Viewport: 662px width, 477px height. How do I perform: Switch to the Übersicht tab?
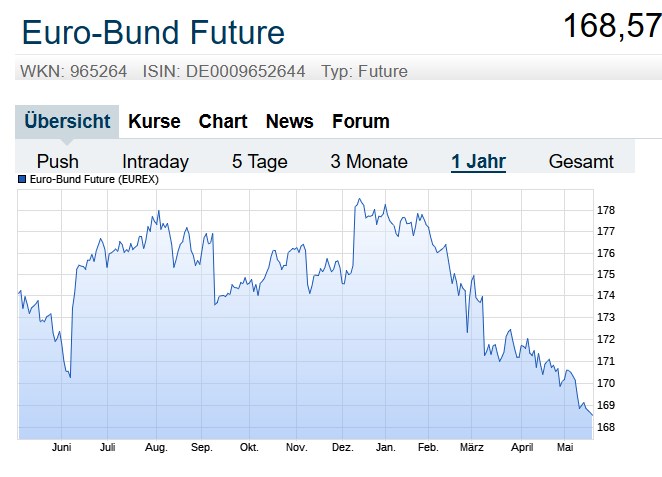67,121
